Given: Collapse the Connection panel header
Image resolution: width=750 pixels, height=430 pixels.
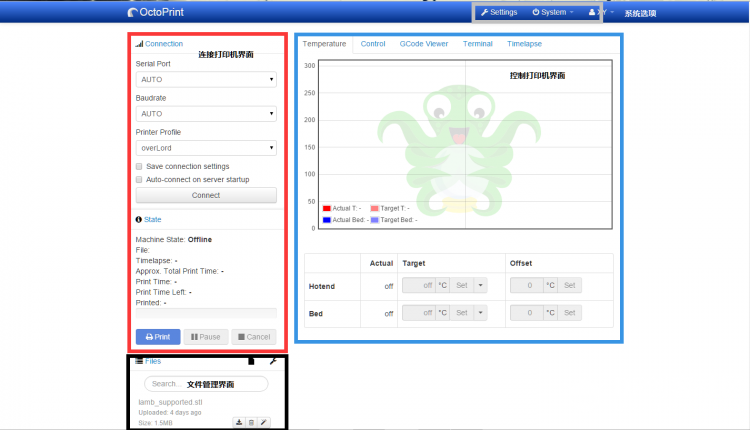Looking at the screenshot, I should [164, 44].
